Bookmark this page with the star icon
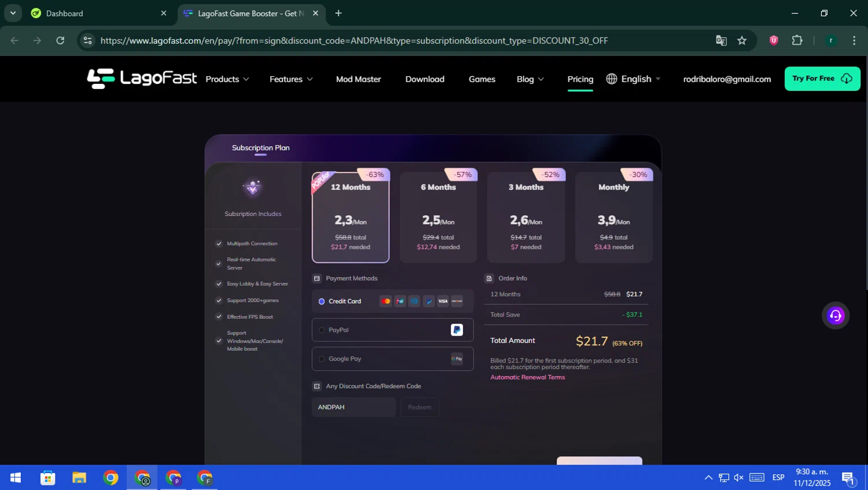Image resolution: width=868 pixels, height=490 pixels. (742, 40)
